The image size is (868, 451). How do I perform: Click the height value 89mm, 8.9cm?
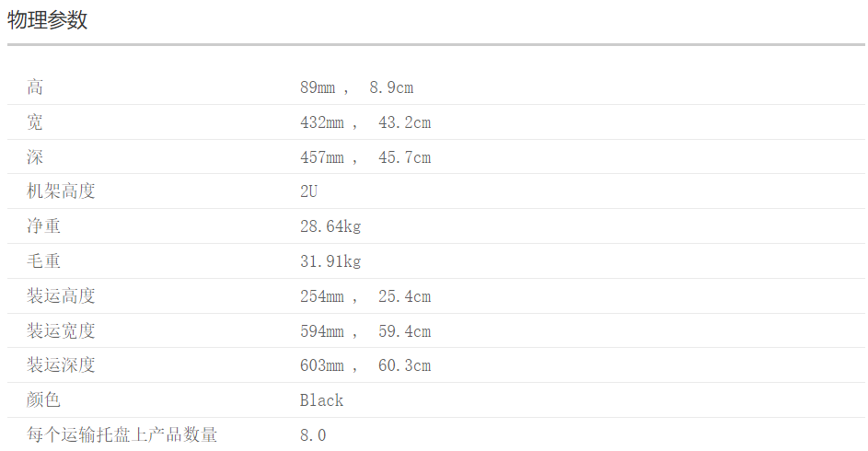coord(356,87)
